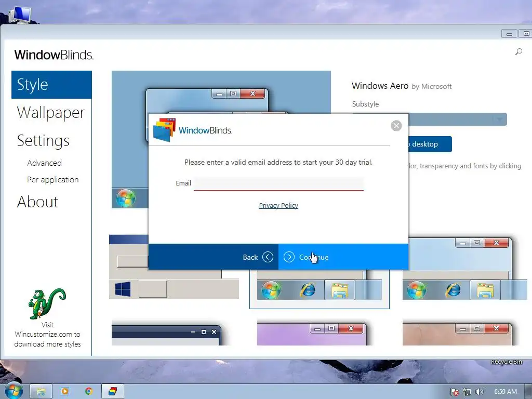532x399 pixels.
Task: Open the Privacy Policy link
Action: [278, 205]
